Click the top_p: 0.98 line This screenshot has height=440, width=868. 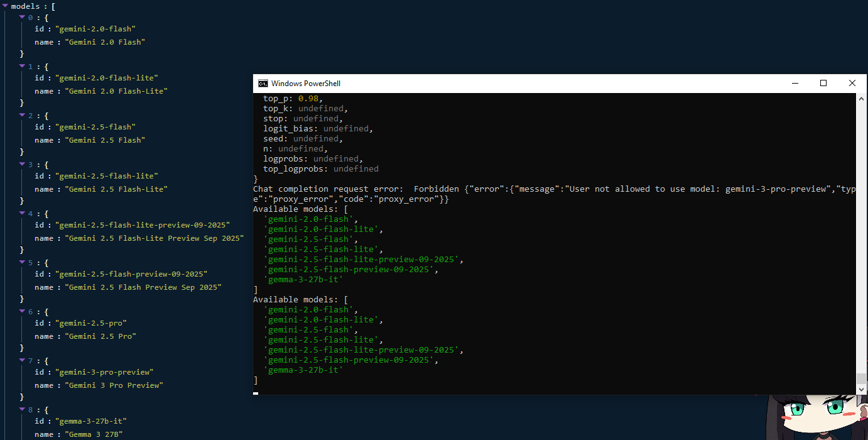tap(293, 99)
